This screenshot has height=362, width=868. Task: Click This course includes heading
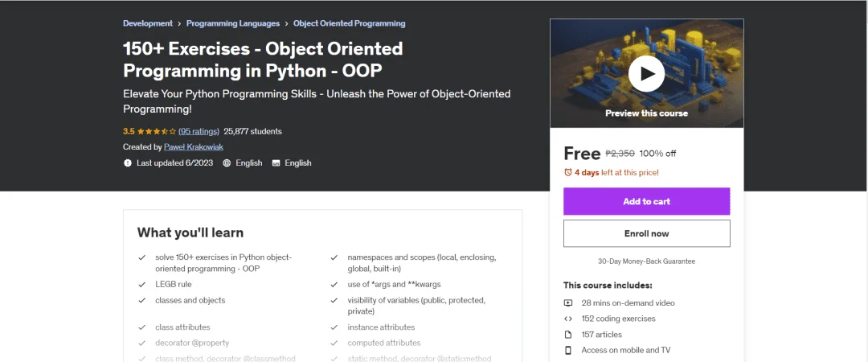point(608,286)
